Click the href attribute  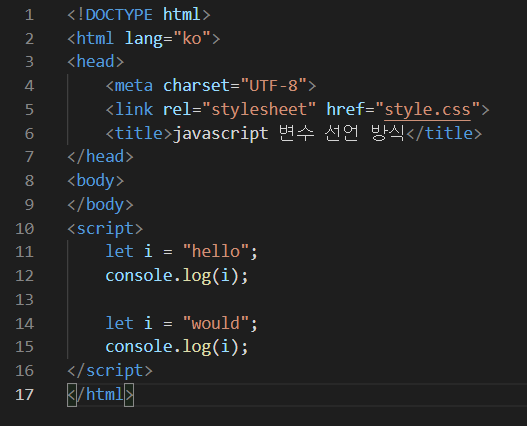click(346, 110)
